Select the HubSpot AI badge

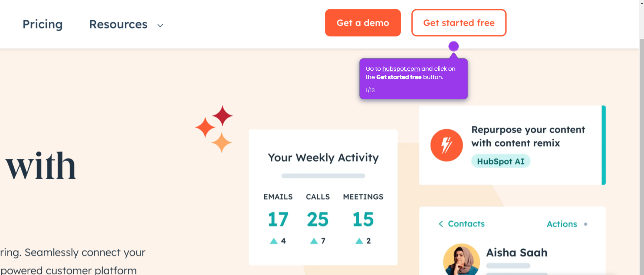click(x=500, y=161)
